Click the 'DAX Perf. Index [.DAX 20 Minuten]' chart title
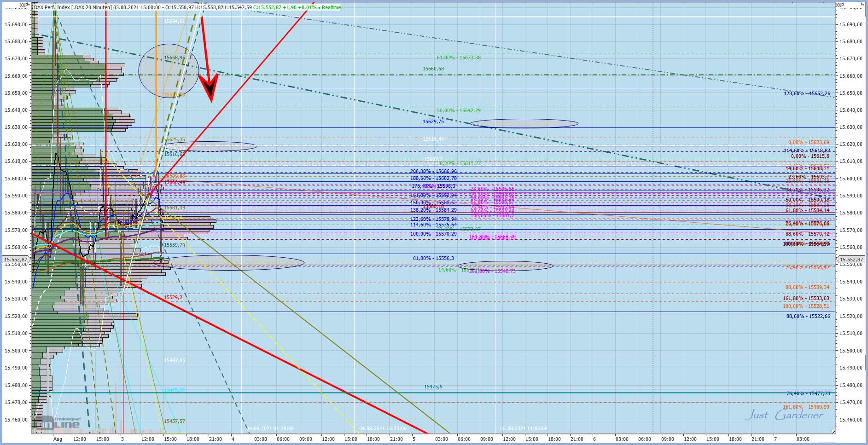 [73, 7]
